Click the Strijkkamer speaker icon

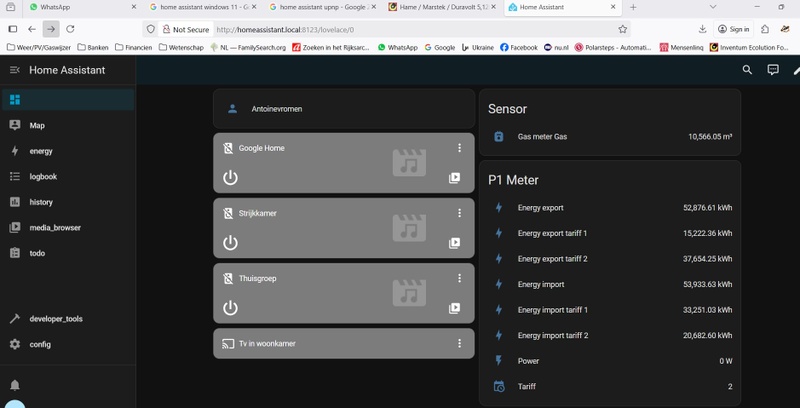click(228, 213)
